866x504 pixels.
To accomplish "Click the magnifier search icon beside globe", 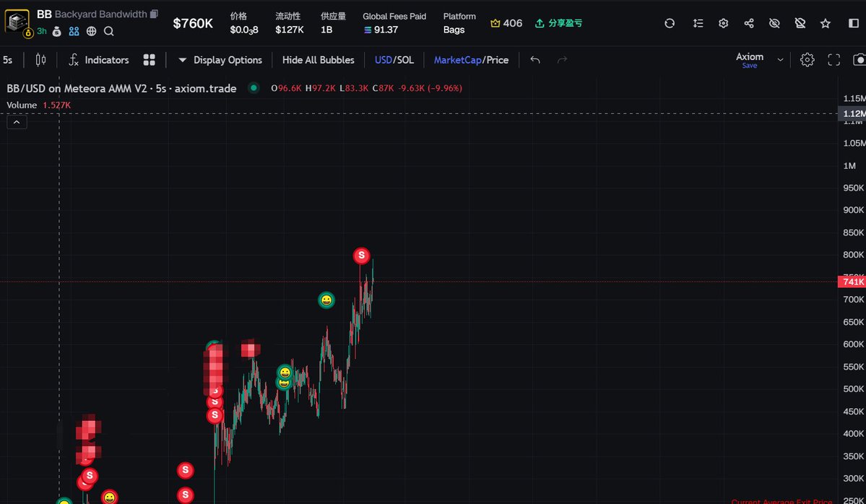I will (x=109, y=32).
